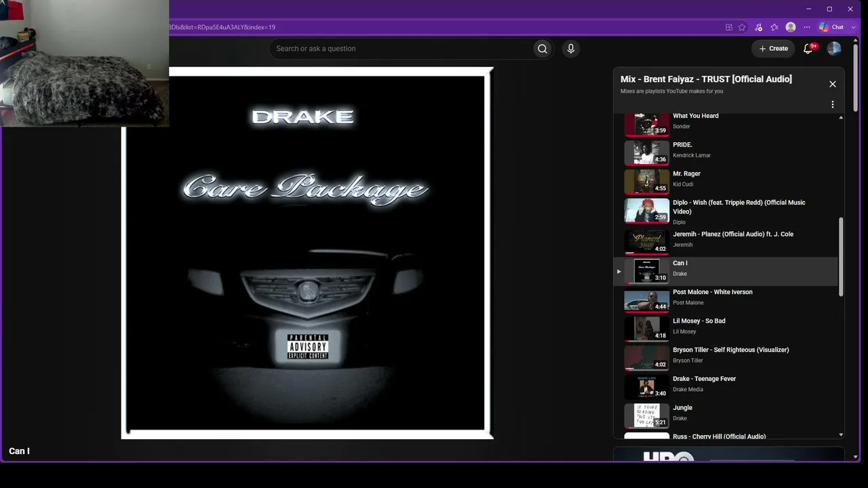
Task: Click 'Bryson Tiller' channel name text
Action: pyautogui.click(x=688, y=361)
